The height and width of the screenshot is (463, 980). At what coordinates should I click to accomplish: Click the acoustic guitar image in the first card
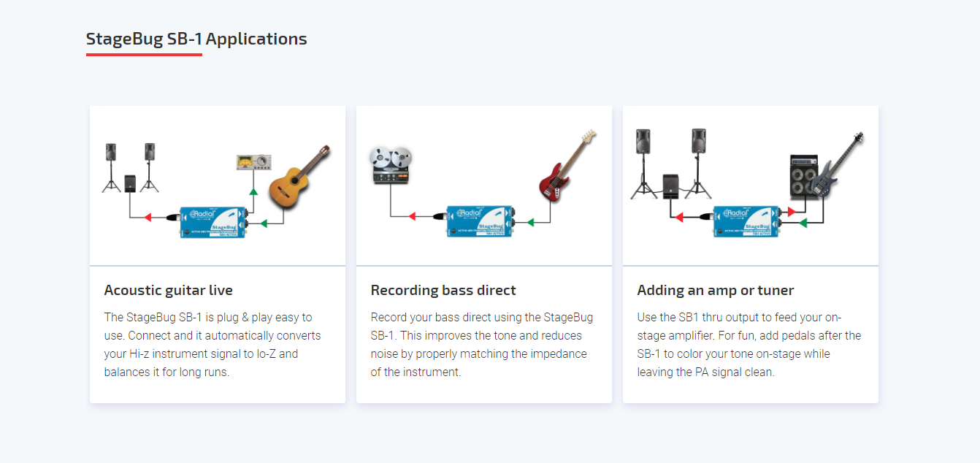pos(300,175)
